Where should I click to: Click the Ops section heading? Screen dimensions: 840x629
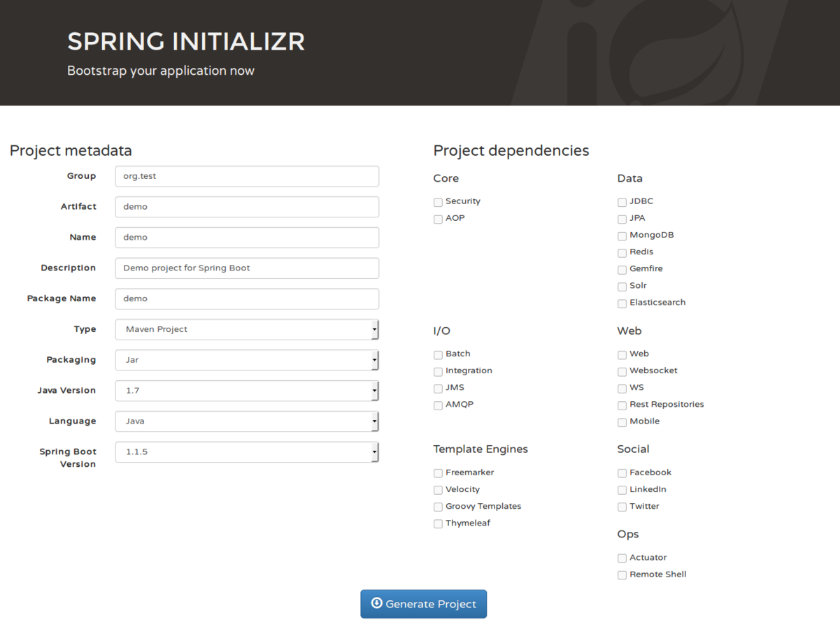(628, 535)
